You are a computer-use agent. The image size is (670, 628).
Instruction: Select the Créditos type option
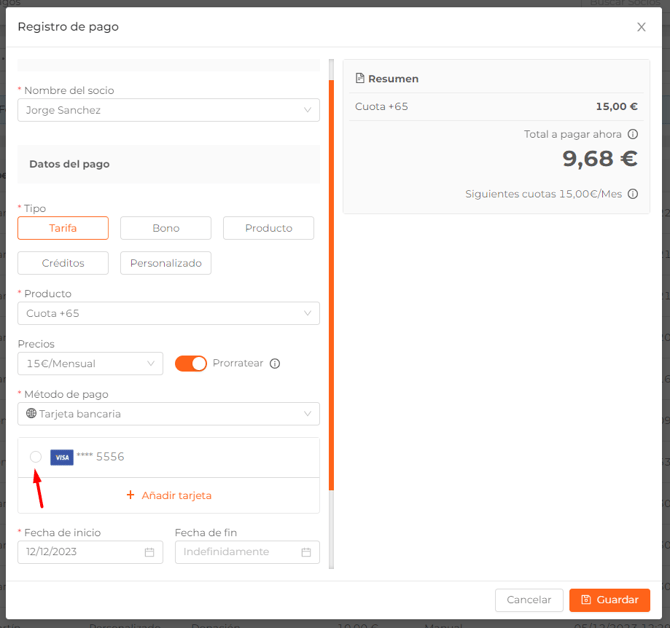63,263
